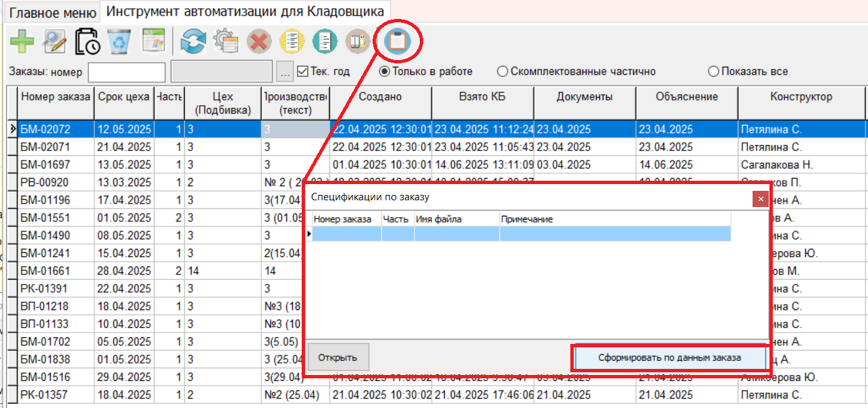Select "Скомплектованные частично" radio option

pyautogui.click(x=502, y=71)
